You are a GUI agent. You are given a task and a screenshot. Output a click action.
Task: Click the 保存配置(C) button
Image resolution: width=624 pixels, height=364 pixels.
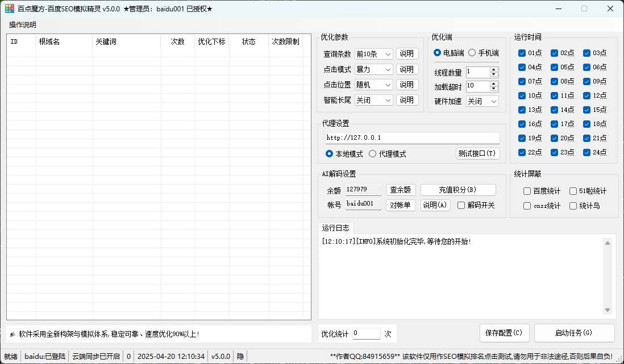504,333
